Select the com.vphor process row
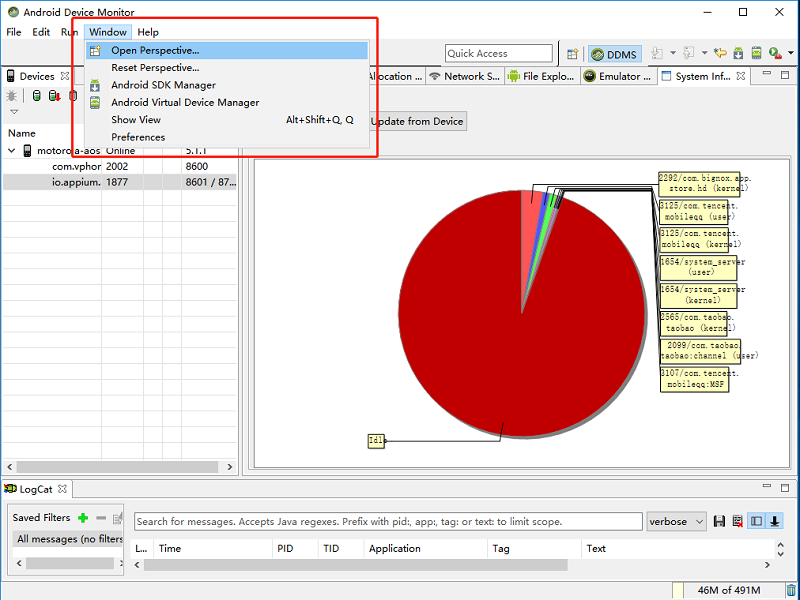Viewport: 800px width, 600px height. pos(120,166)
